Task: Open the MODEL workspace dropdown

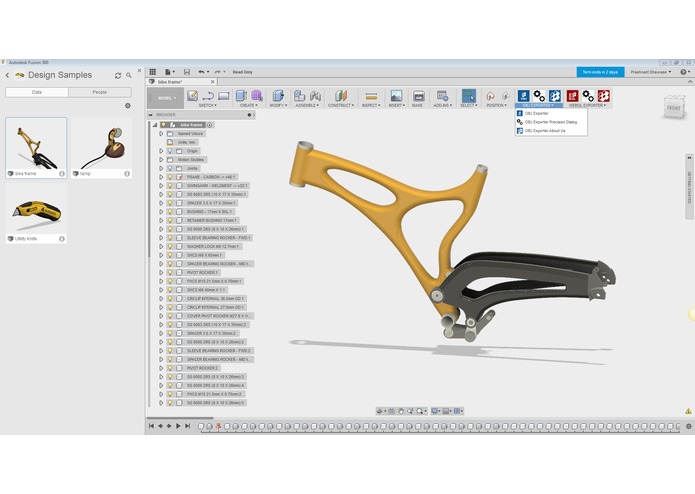Action: coord(166,98)
